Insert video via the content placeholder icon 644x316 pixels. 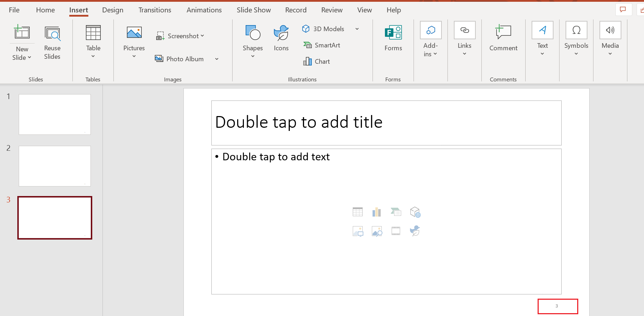click(396, 231)
